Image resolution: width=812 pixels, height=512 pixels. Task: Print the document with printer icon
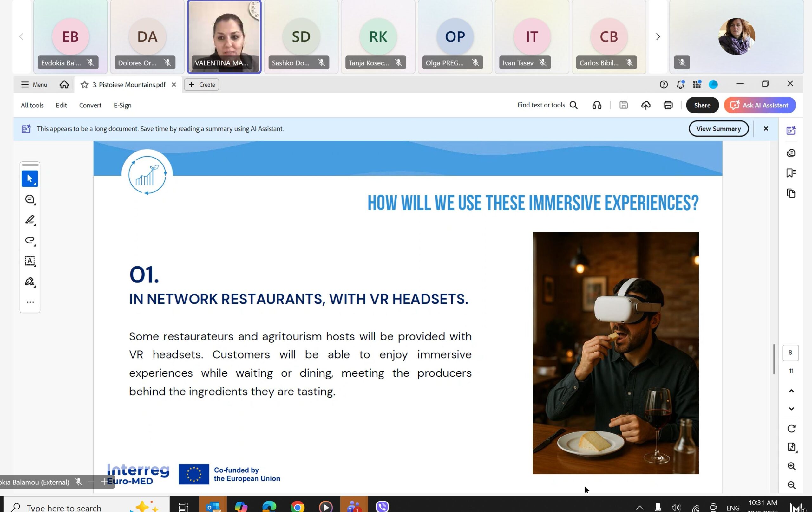click(668, 105)
